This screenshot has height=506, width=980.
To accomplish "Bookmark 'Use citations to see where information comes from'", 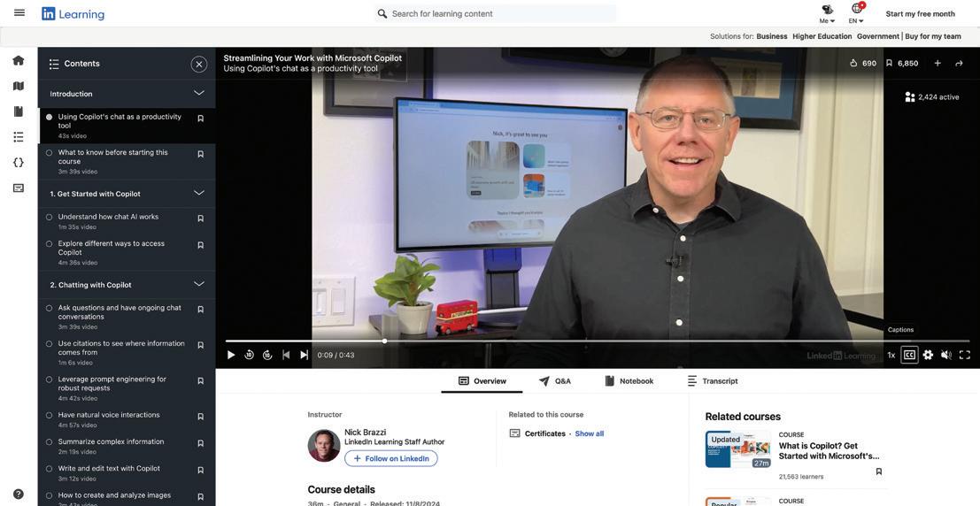I will pos(201,345).
